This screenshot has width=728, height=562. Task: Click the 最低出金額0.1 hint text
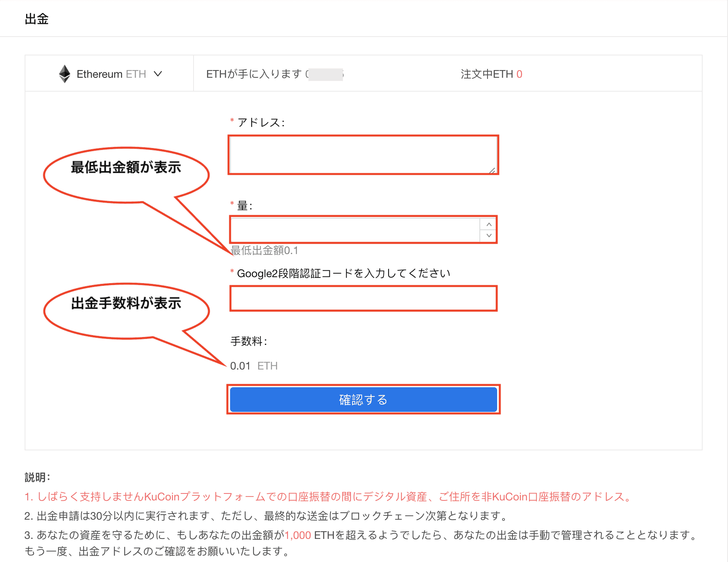point(265,251)
